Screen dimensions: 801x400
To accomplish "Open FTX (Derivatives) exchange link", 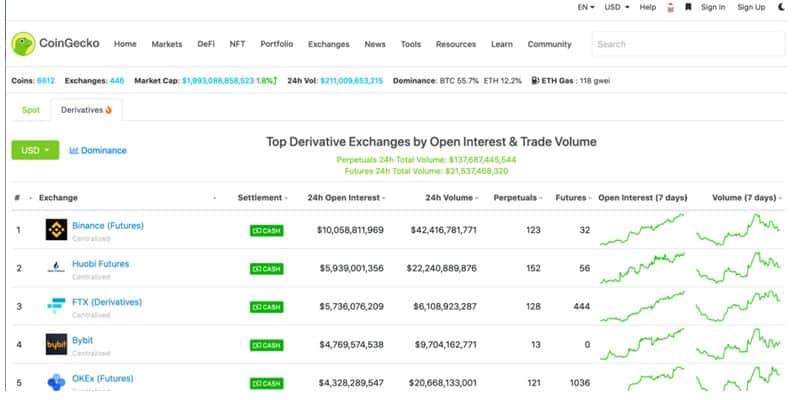I will [107, 302].
